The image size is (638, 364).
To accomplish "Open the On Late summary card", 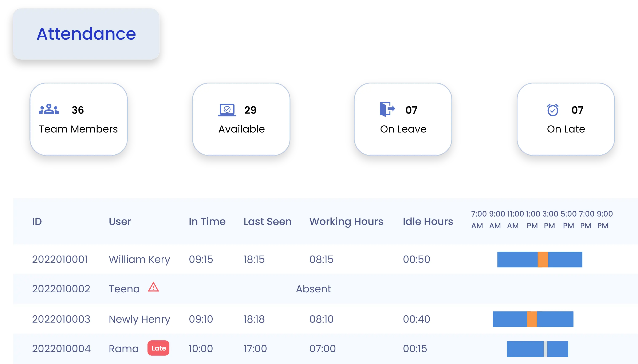I will pos(566,119).
